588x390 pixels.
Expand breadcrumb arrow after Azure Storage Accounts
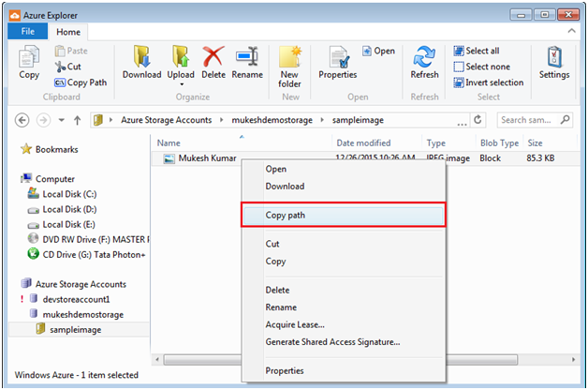(x=222, y=120)
